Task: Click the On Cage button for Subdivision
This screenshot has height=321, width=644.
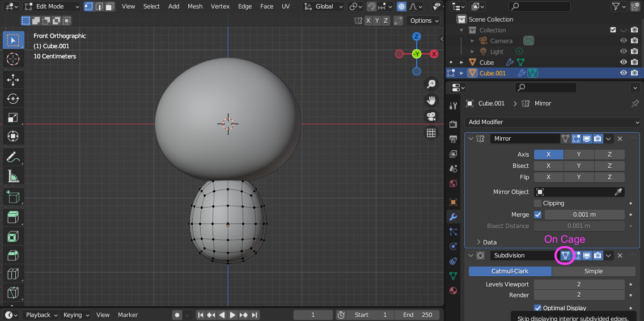Action: pyautogui.click(x=565, y=256)
